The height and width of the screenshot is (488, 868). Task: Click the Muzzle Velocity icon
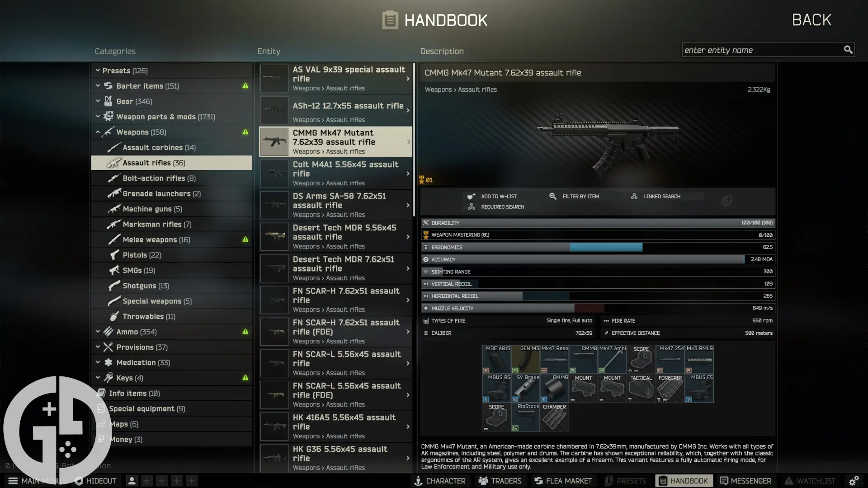tap(425, 308)
